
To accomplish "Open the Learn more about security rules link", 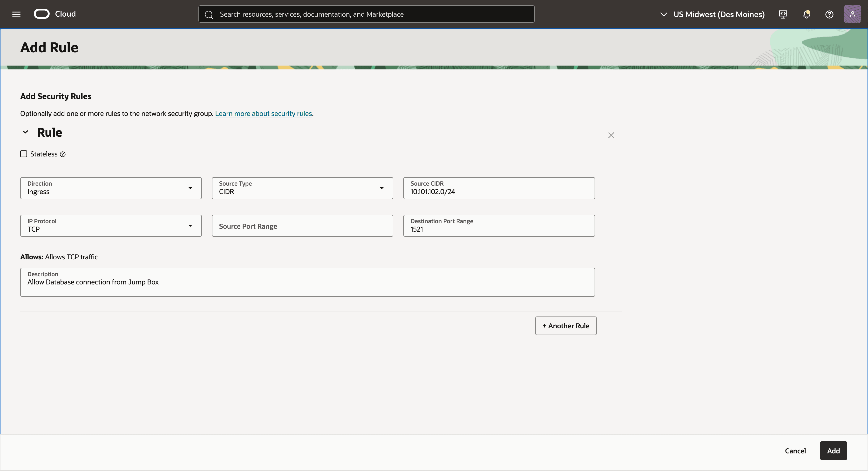I will 264,113.
